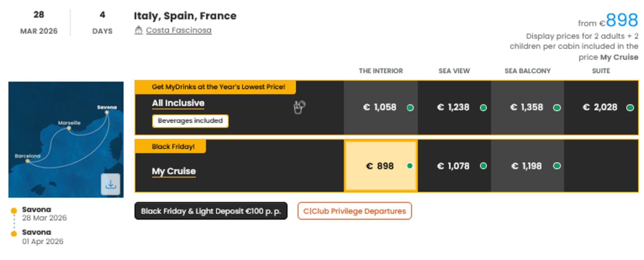Select All Inclusive Sea Balcony €1,358 option
This screenshot has height=260, width=644.
[x=527, y=107]
